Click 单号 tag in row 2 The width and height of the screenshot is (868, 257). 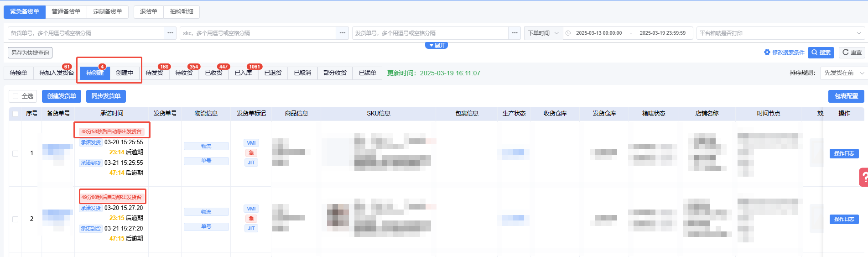click(206, 226)
